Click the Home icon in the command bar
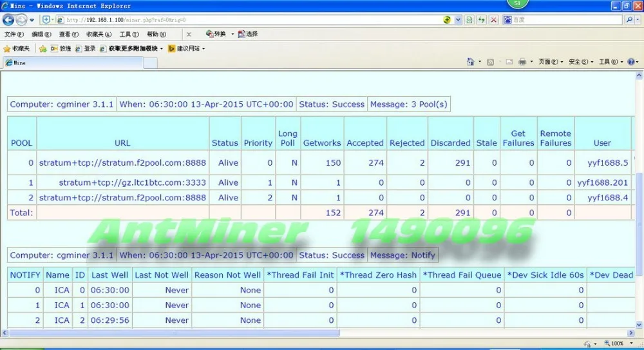Viewport: 644px width, 350px height. click(470, 62)
